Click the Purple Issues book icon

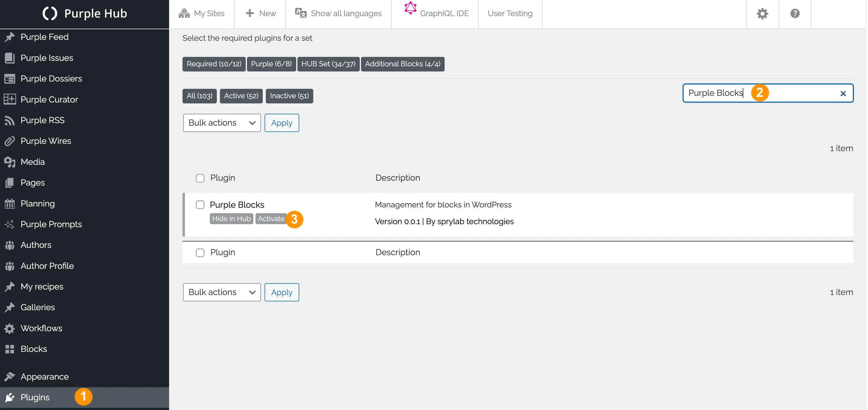click(x=10, y=57)
